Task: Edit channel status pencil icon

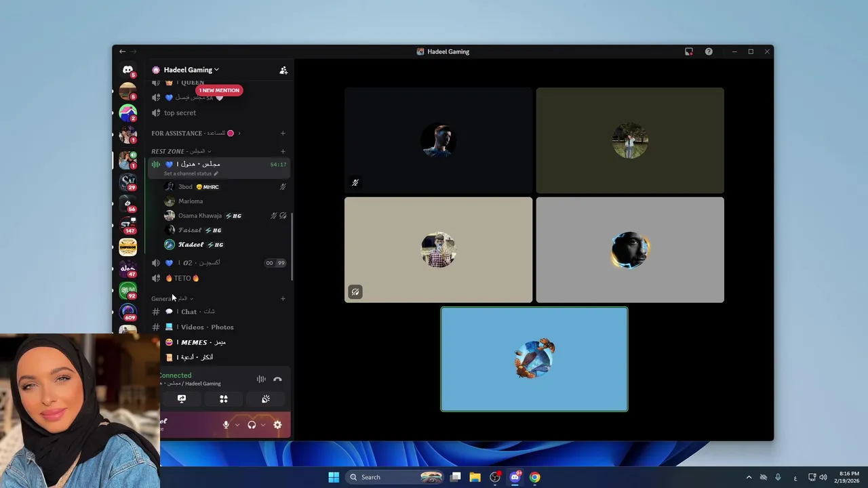Action: click(216, 174)
